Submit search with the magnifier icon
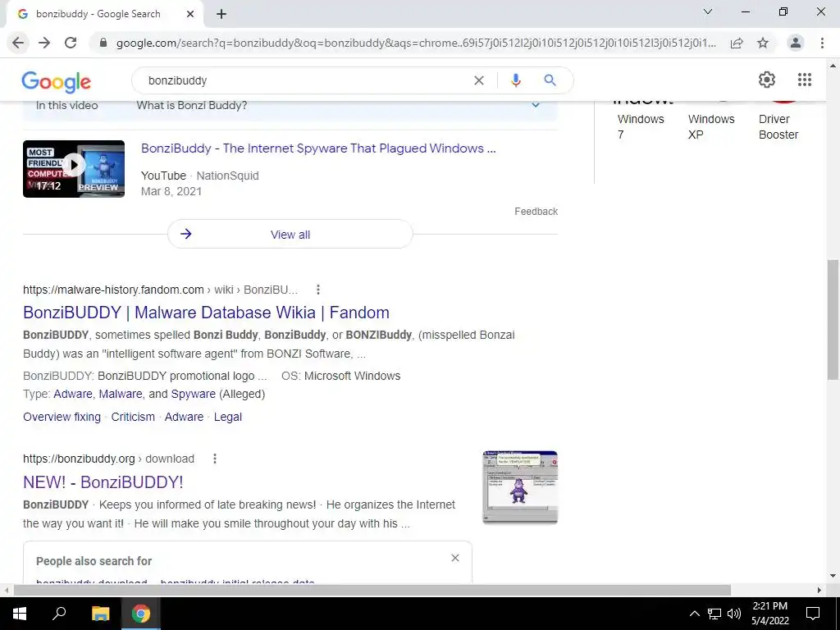This screenshot has height=630, width=840. coord(550,80)
